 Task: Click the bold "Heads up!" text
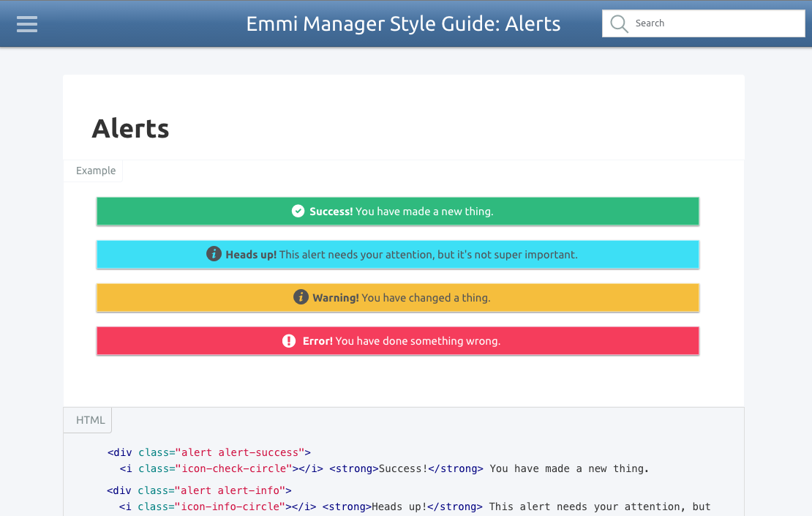click(x=251, y=255)
